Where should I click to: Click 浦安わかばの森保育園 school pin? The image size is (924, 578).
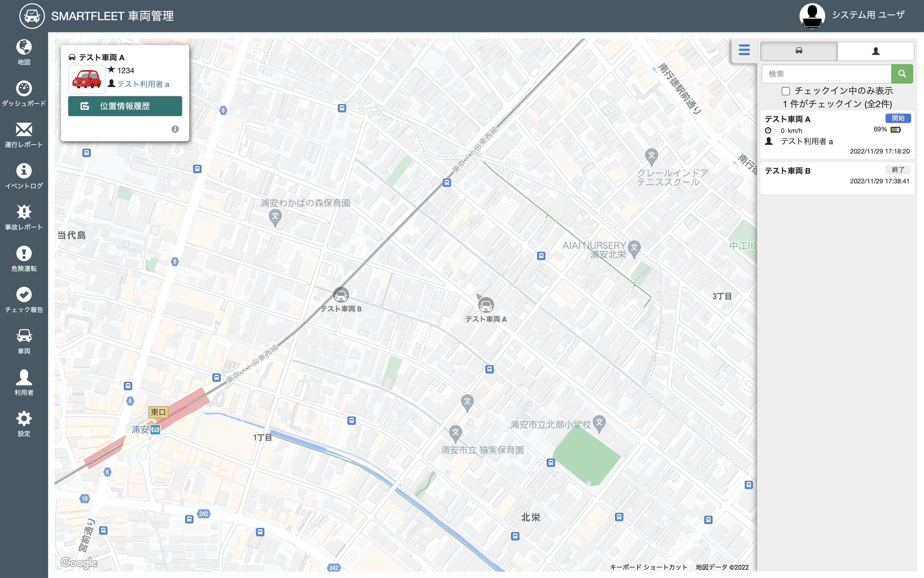pyautogui.click(x=275, y=218)
